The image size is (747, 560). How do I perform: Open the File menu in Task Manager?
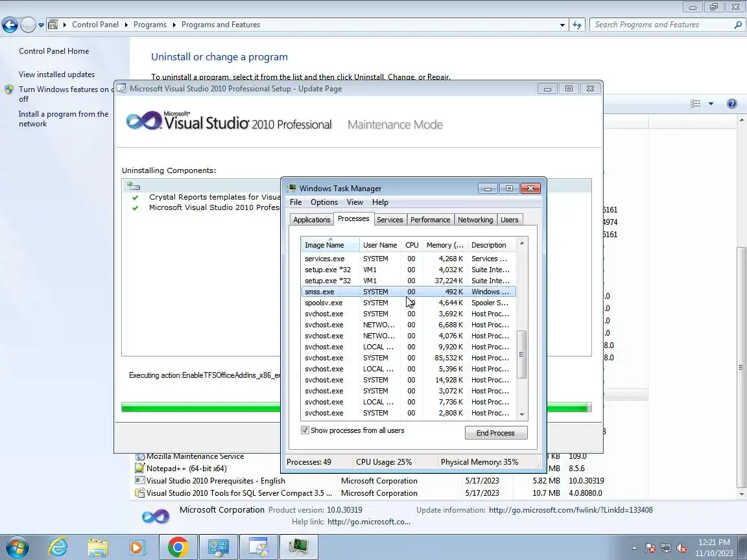coord(296,202)
